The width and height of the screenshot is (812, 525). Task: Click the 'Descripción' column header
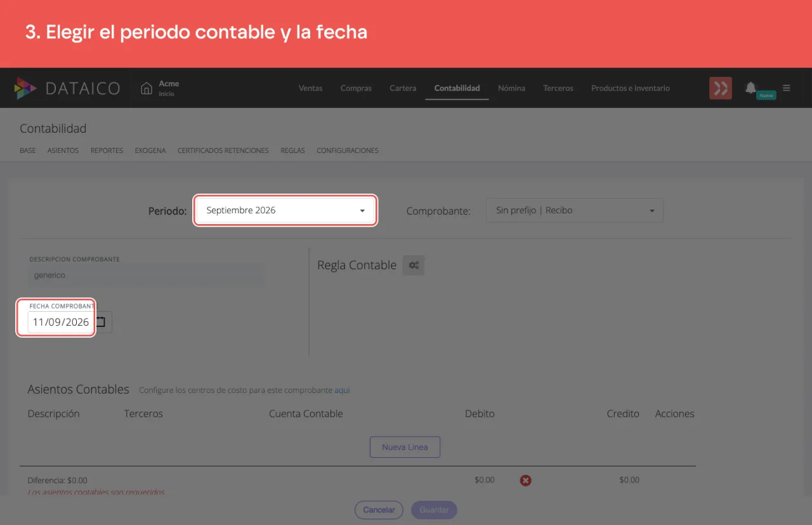(54, 414)
